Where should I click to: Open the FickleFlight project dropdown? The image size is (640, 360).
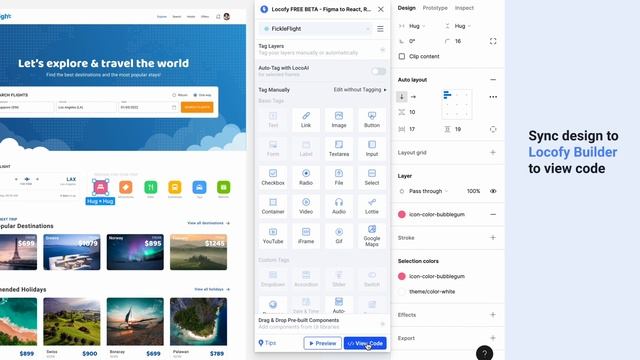coord(316,29)
